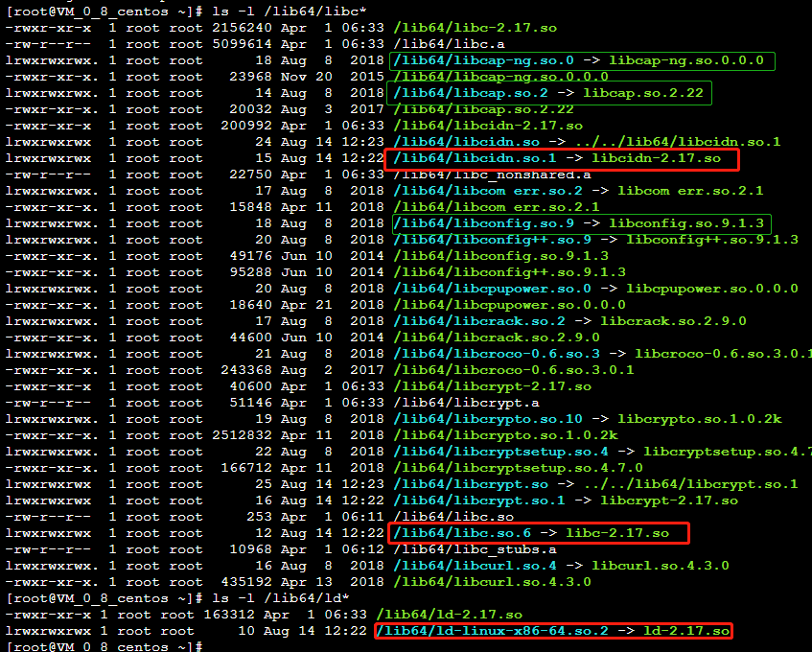Click size 163312 of ld-2.17.so
Image resolution: width=812 pixels, height=652 pixels.
click(x=229, y=615)
